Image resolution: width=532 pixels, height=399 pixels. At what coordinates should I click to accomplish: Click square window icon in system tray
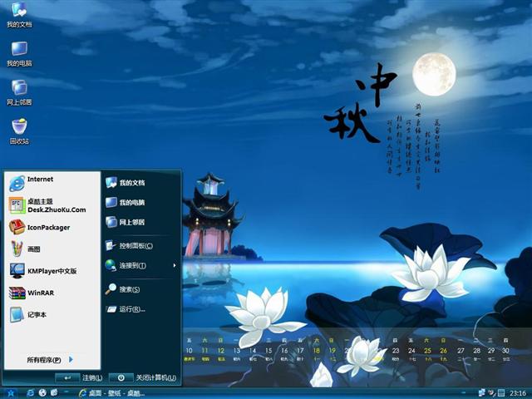click(x=501, y=393)
